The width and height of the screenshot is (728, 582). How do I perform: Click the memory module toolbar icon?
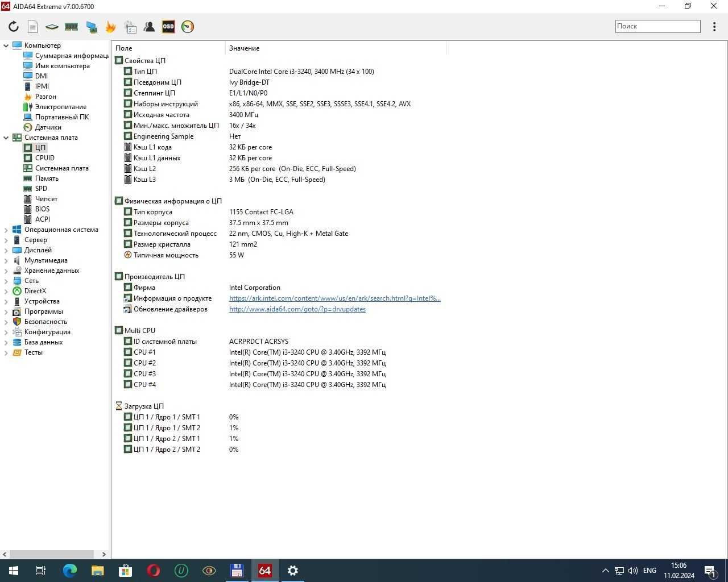point(71,27)
